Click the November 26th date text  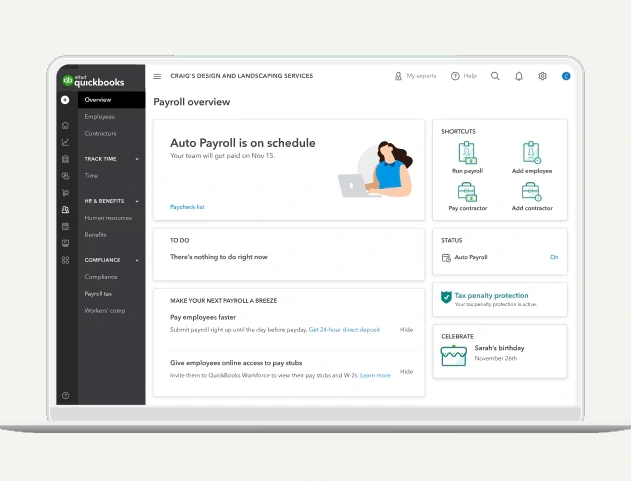click(496, 358)
